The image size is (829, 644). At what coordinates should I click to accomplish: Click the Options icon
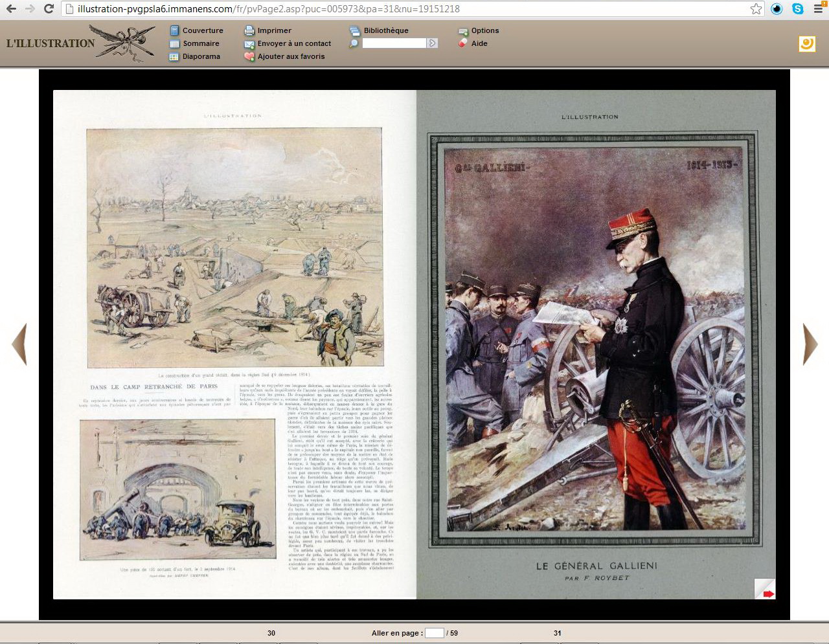tap(463, 31)
